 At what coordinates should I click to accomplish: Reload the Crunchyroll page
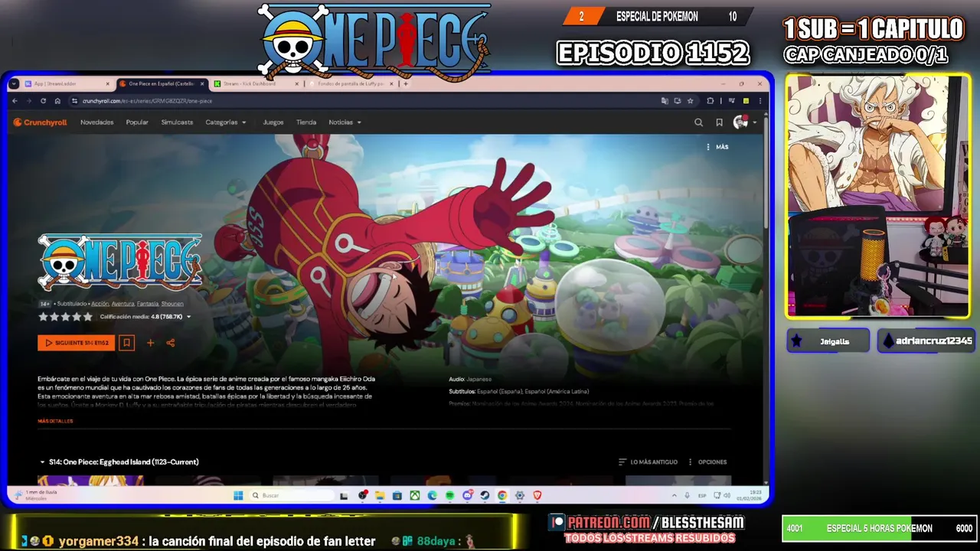click(43, 101)
